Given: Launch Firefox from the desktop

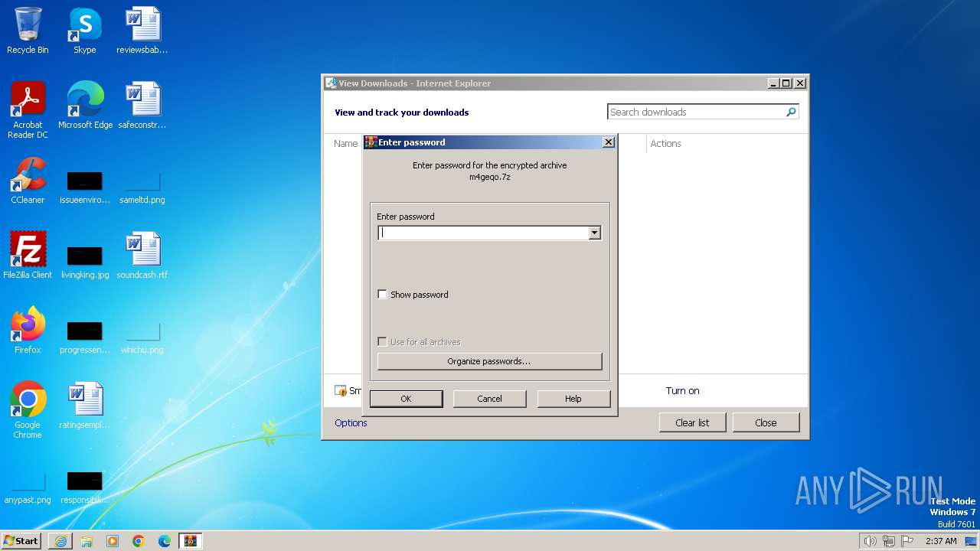Looking at the screenshot, I should pyautogui.click(x=28, y=331).
